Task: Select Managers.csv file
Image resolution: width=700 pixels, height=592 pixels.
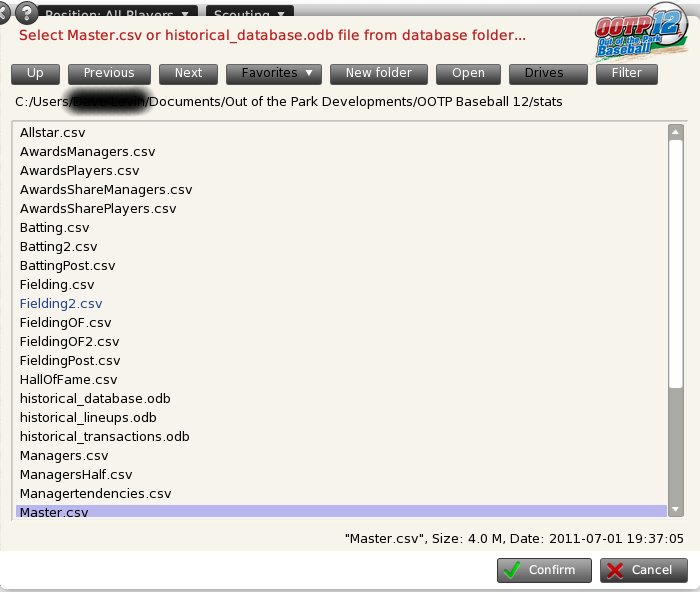Action: point(341,456)
